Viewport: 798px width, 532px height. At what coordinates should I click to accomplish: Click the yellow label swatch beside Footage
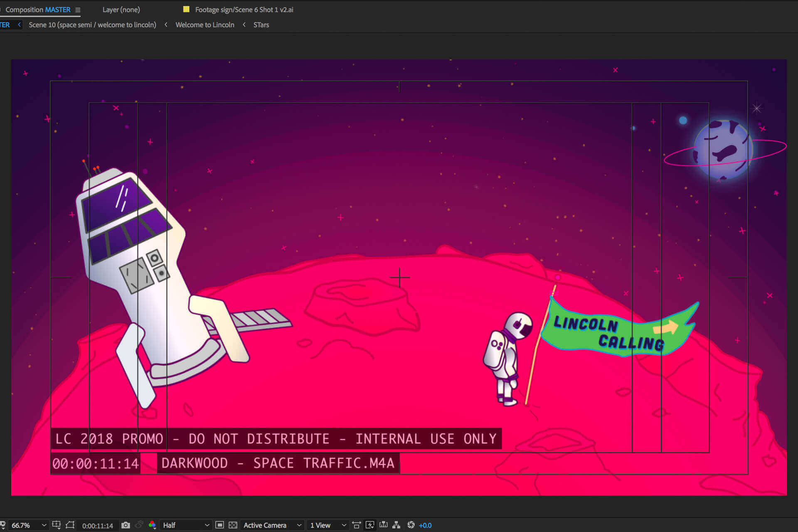coord(186,9)
